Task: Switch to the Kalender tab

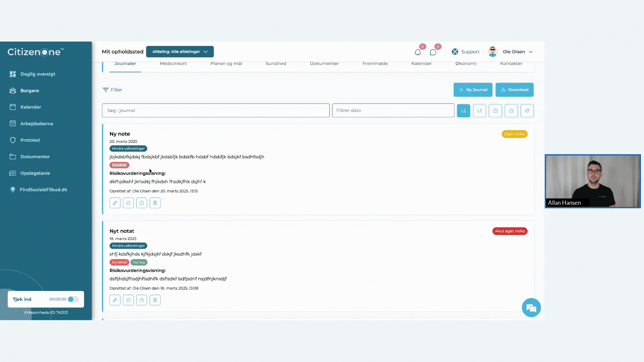Action: 421,64
